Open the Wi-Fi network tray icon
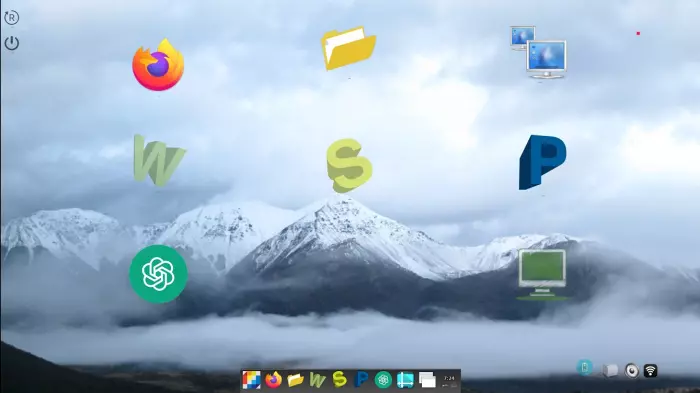This screenshot has width=700, height=393. point(650,371)
